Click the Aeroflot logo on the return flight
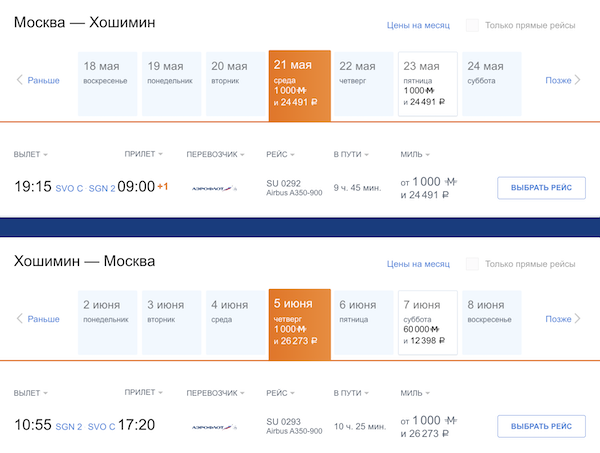Screen dimensions: 600x453 click(x=213, y=426)
